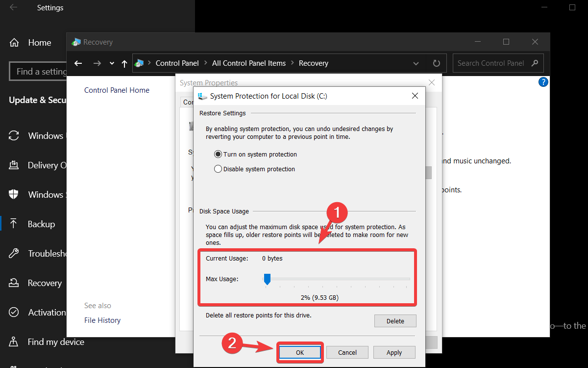The image size is (588, 368).
Task: Click the '2% (9.53 GB)' value text
Action: (319, 298)
